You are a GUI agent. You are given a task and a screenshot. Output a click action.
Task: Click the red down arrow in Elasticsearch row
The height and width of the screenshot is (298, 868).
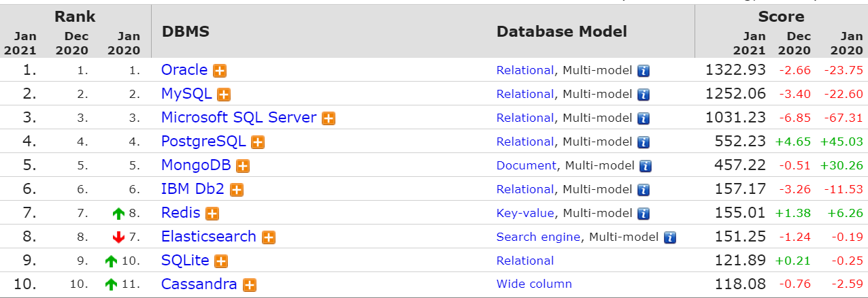point(119,237)
